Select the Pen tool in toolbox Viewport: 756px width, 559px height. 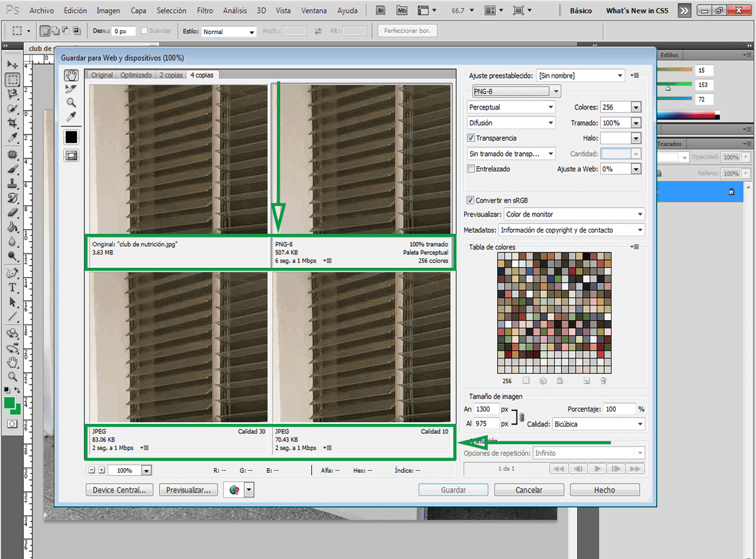click(12, 273)
